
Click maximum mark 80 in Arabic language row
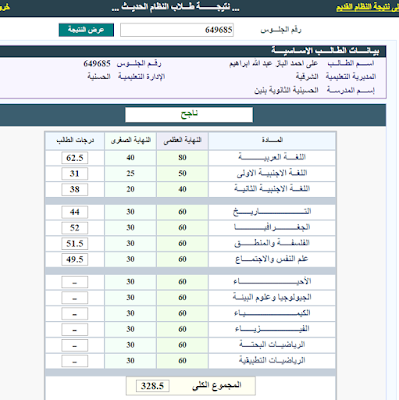[182, 158]
